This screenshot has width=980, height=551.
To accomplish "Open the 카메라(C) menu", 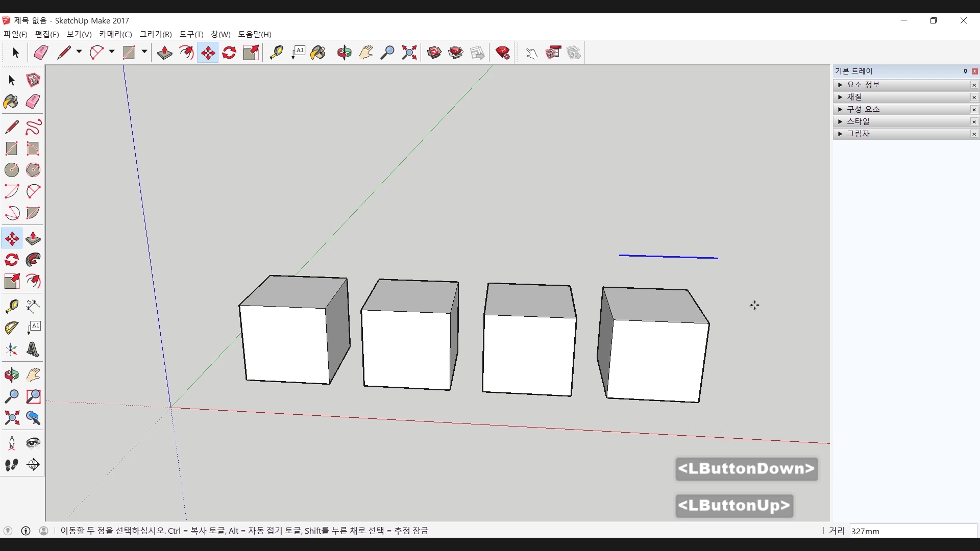I will pyautogui.click(x=115, y=34).
